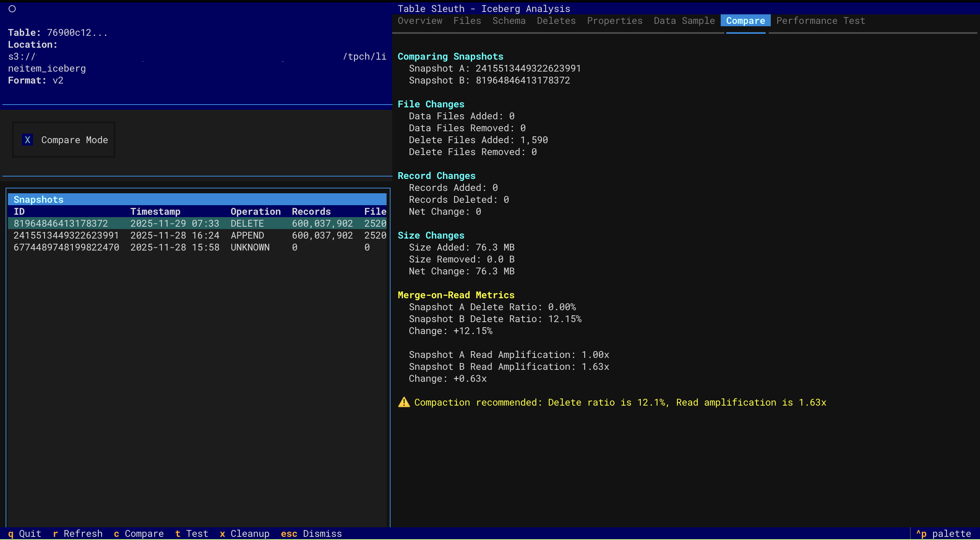980x540 pixels.
Task: Toggle the Compare Mode checkbox
Action: 27,140
